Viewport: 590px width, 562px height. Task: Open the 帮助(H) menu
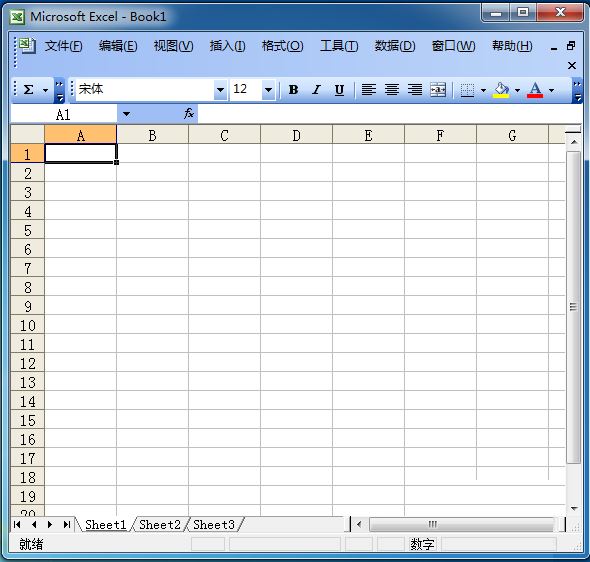click(x=512, y=46)
